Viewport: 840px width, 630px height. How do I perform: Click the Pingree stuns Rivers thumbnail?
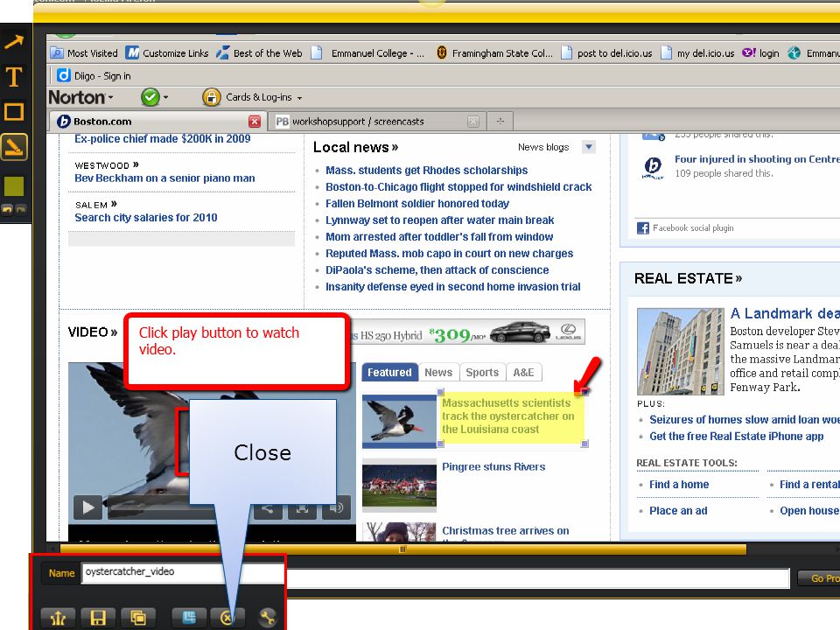coord(399,485)
